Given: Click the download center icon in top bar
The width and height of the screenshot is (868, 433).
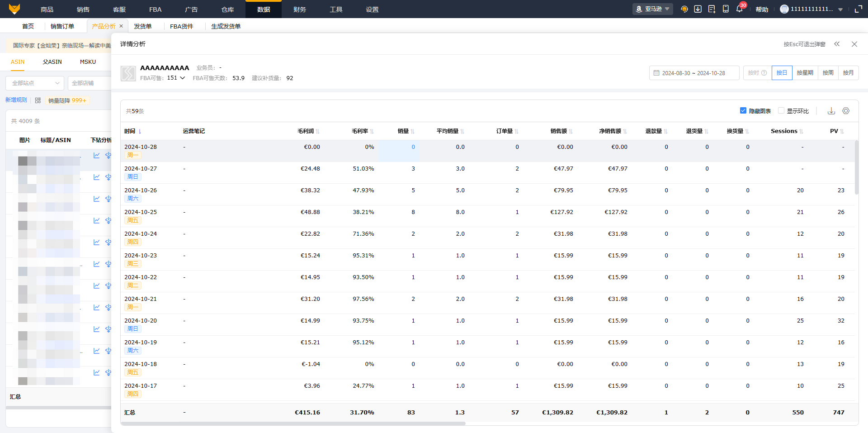Looking at the screenshot, I should 698,9.
